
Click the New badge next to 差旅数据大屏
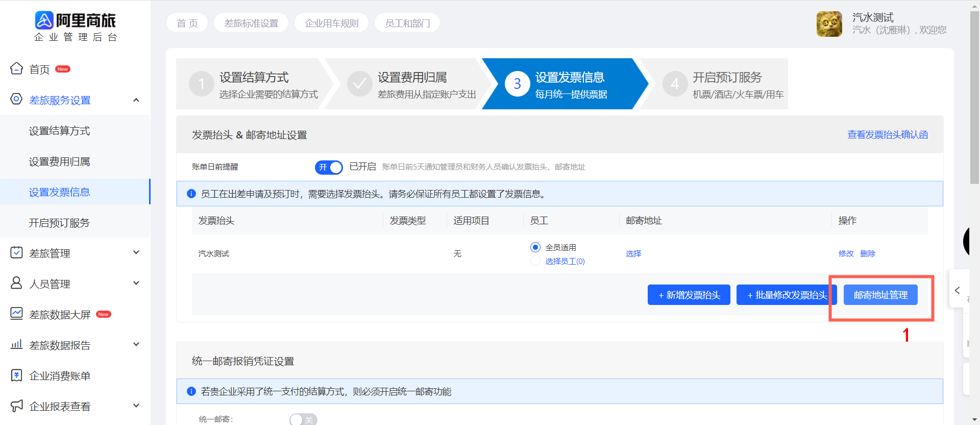pyautogui.click(x=104, y=314)
